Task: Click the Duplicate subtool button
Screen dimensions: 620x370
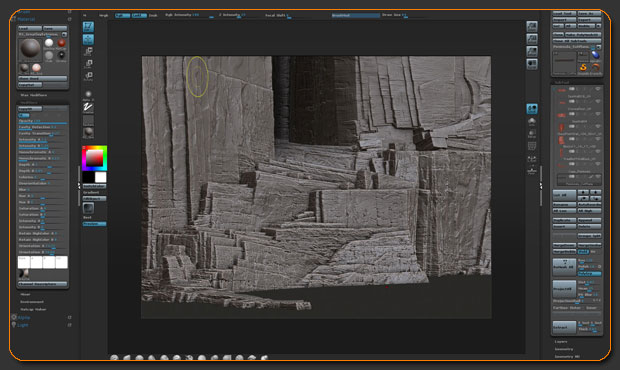Action: (564, 220)
